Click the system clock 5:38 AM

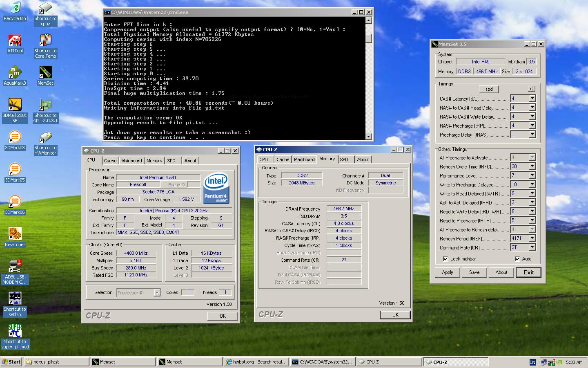point(574,362)
